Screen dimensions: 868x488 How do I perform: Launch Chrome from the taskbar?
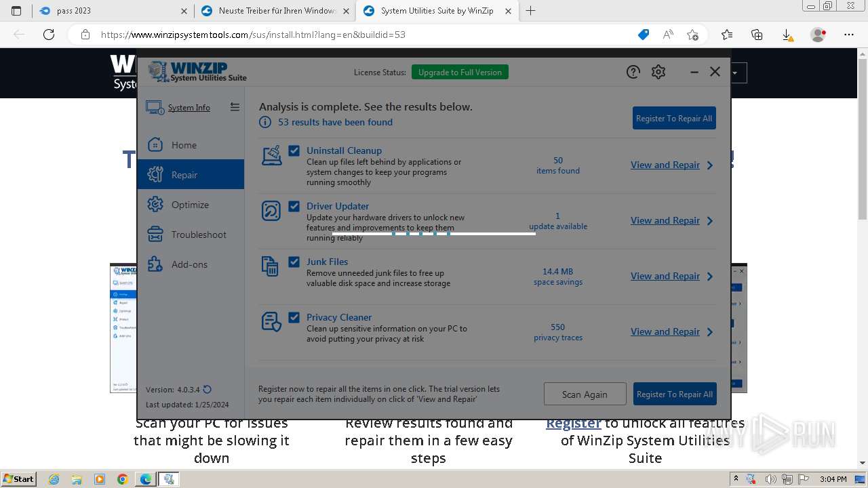point(122,479)
